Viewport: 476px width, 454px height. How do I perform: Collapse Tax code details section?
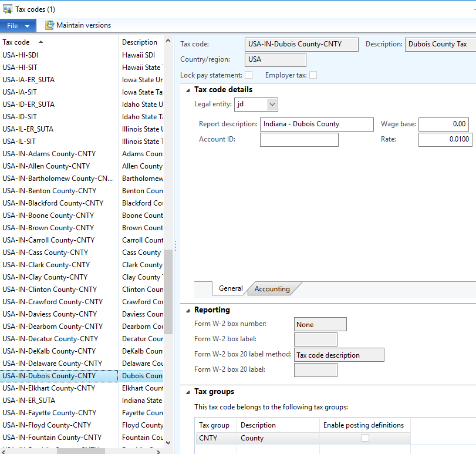coord(188,90)
